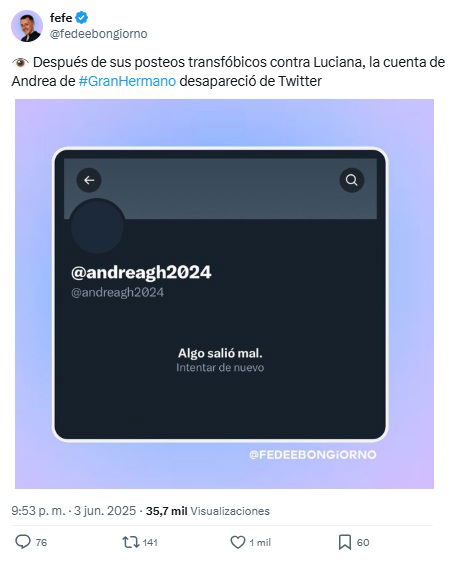
Task: Click the @fedeebongiorno handle
Action: pyautogui.click(x=99, y=34)
